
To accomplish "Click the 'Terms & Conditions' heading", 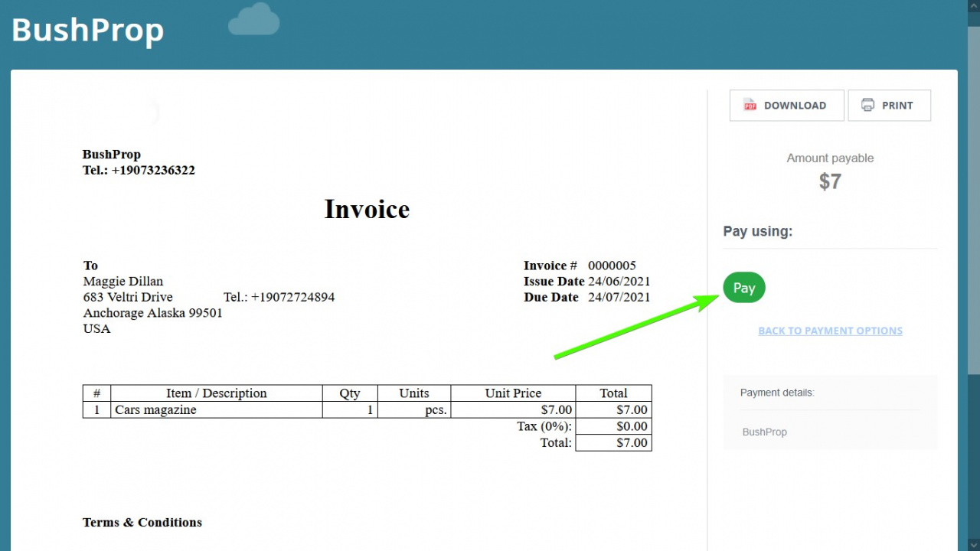I will [142, 523].
